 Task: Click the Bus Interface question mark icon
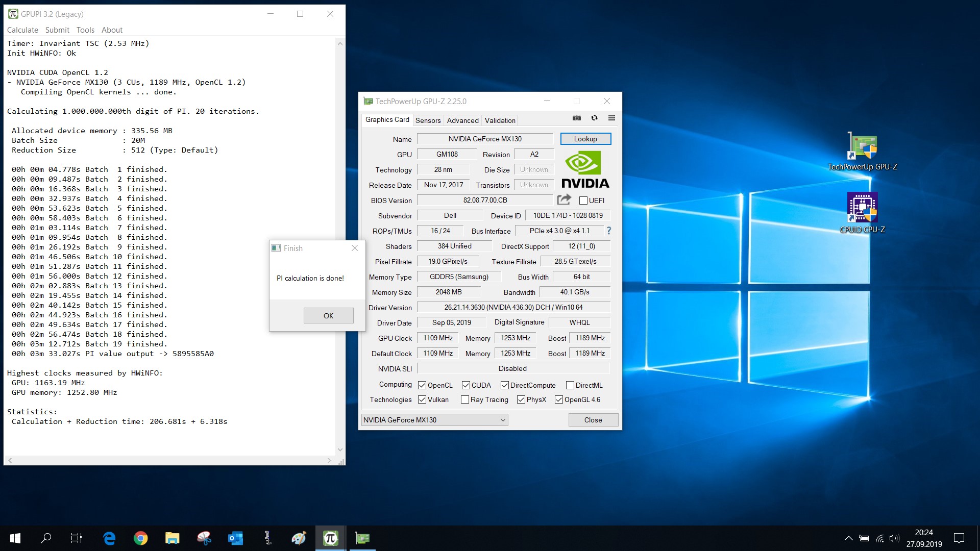[x=608, y=231]
